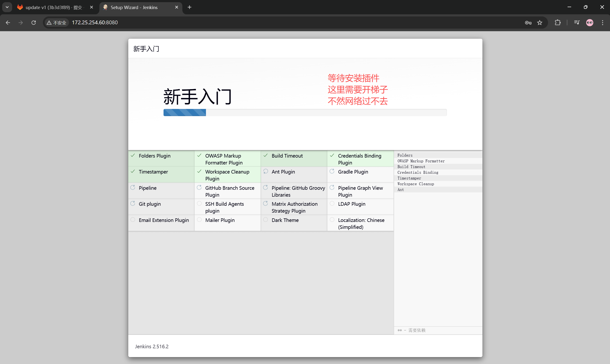Open the saved passwords key icon
The width and height of the screenshot is (610, 364).
tap(528, 23)
